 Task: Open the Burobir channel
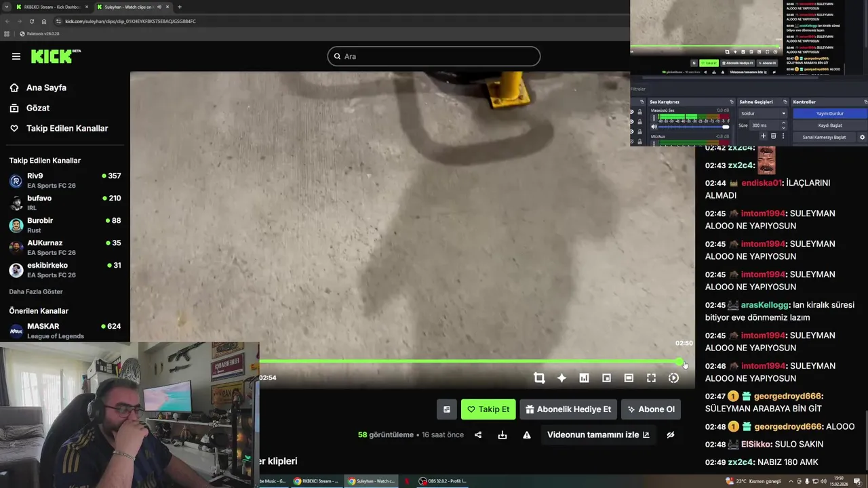[x=65, y=225]
